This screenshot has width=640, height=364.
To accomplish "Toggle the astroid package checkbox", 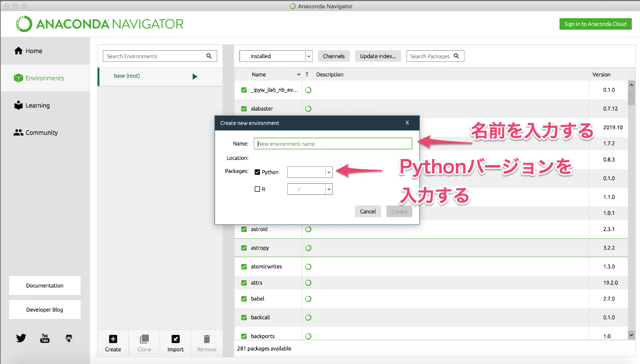I will click(244, 229).
